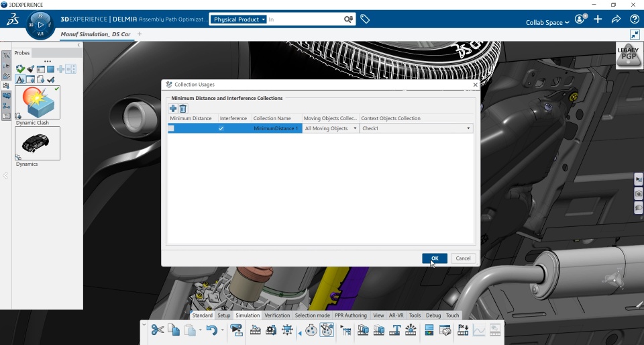This screenshot has width=644, height=345.
Task: Click the plus add icon in top bar
Action: (598, 19)
